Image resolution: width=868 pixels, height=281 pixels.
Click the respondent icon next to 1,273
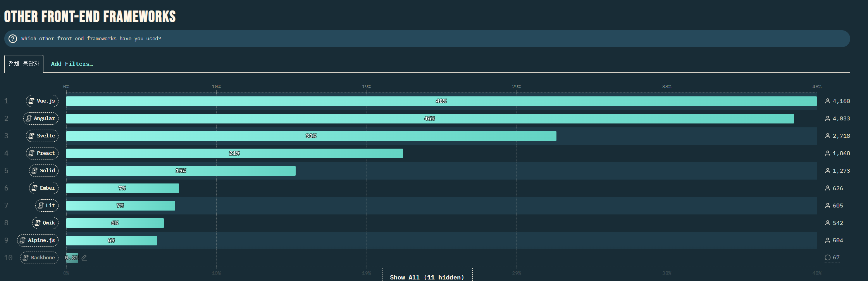(828, 171)
